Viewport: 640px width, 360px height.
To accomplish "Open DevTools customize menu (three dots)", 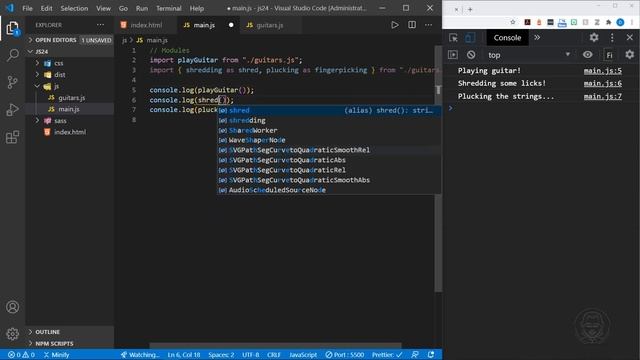I will pyautogui.click(x=612, y=38).
